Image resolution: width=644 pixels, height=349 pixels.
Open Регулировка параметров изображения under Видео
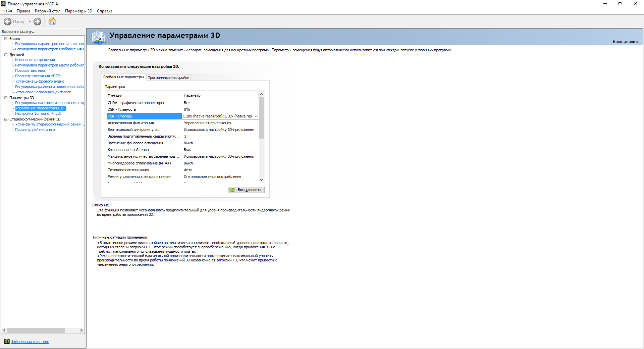tap(50, 49)
